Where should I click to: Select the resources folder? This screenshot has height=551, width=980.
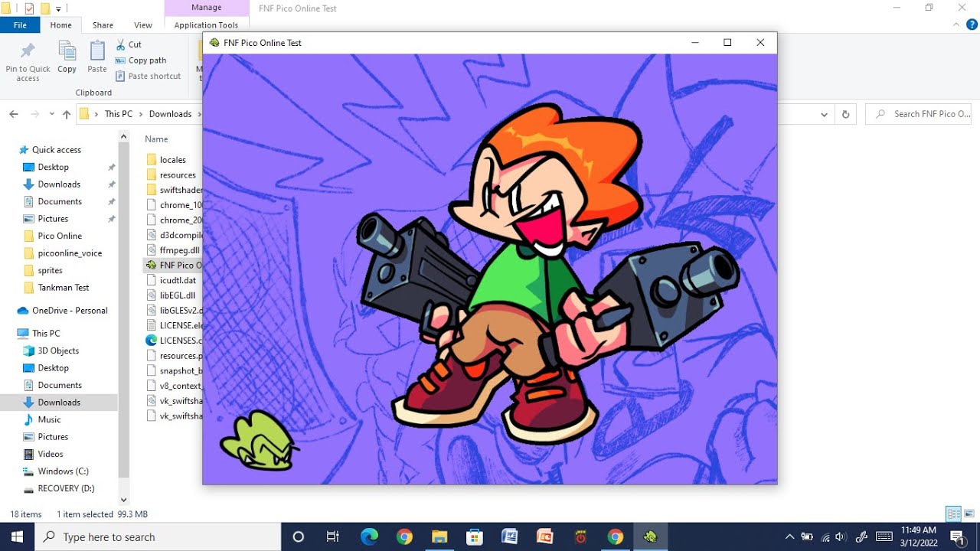coord(178,175)
